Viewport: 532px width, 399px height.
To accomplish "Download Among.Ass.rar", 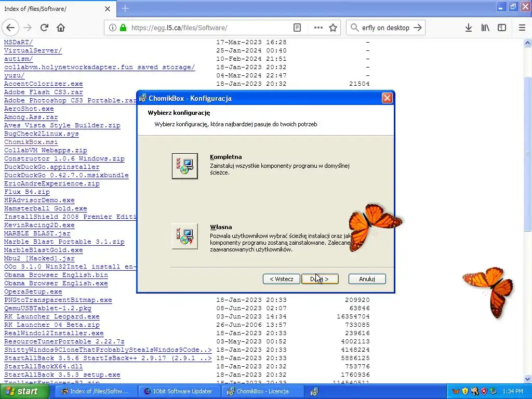I will tap(31, 117).
